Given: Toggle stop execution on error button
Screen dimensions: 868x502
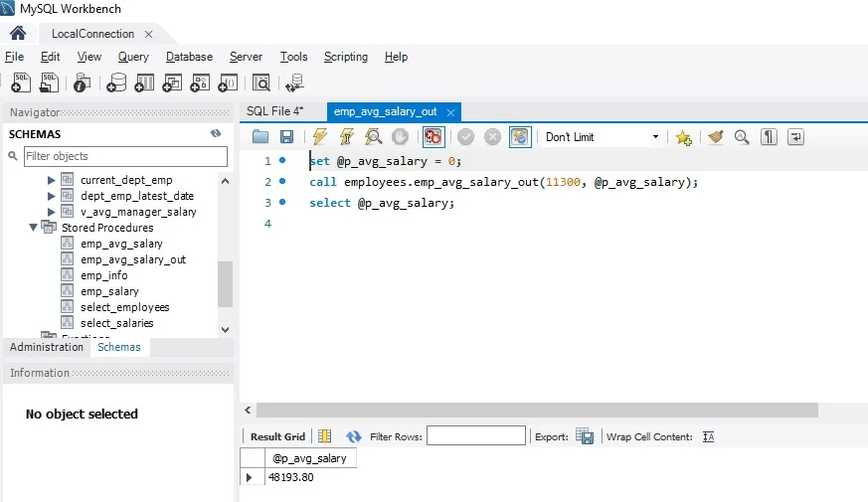Looking at the screenshot, I should click(x=434, y=137).
